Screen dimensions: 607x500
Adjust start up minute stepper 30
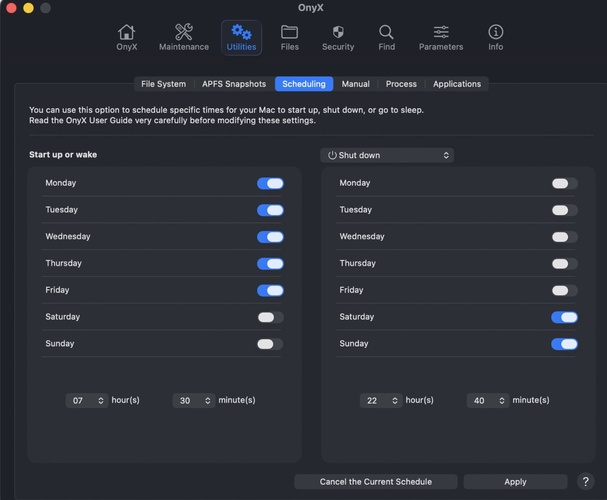(x=194, y=401)
